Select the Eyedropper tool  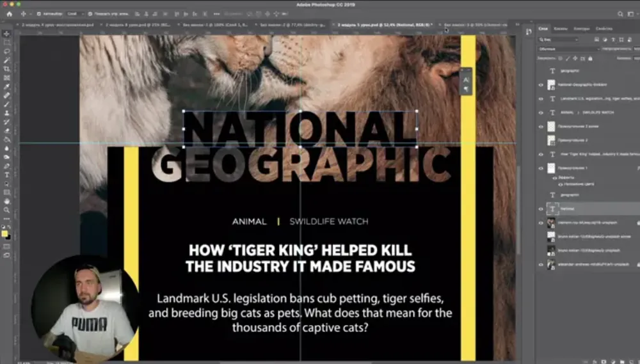(x=6, y=86)
